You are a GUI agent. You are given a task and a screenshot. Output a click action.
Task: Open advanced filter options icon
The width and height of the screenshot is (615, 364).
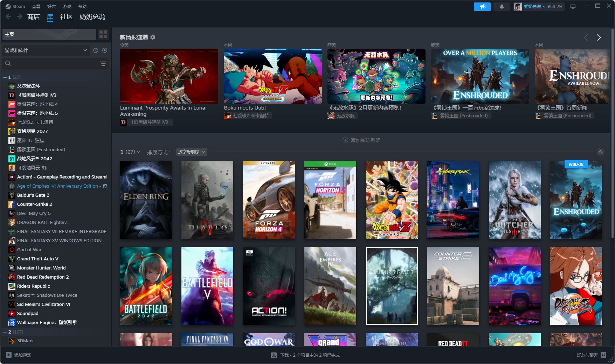click(x=103, y=63)
